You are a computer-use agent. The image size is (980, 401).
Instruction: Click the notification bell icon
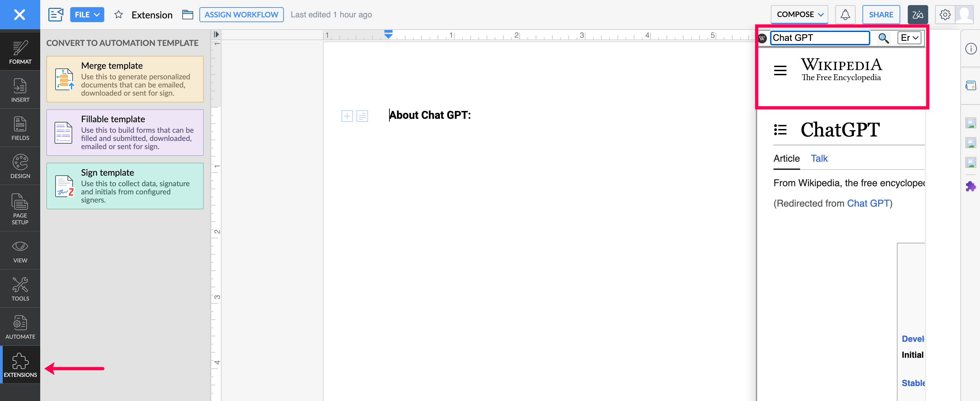click(x=845, y=14)
